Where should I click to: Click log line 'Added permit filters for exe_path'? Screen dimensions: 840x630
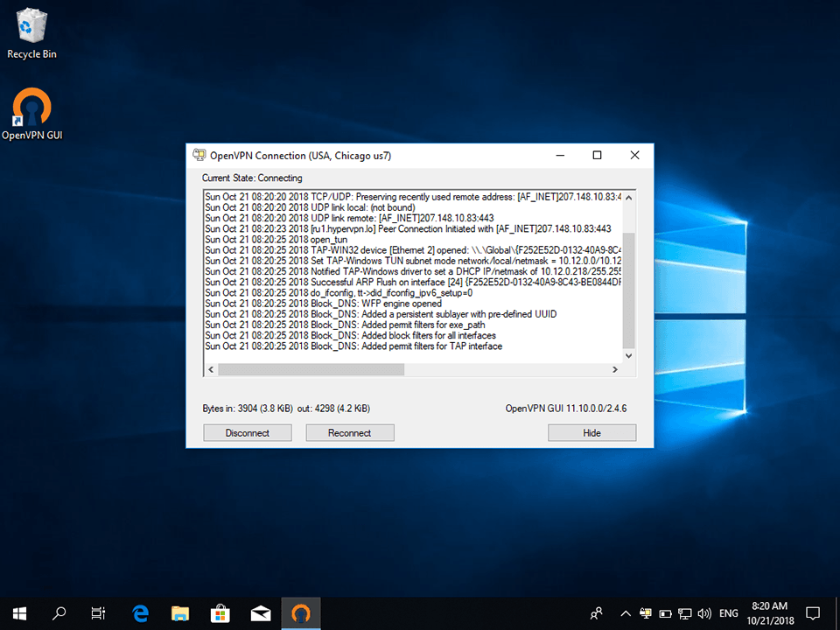pos(345,325)
